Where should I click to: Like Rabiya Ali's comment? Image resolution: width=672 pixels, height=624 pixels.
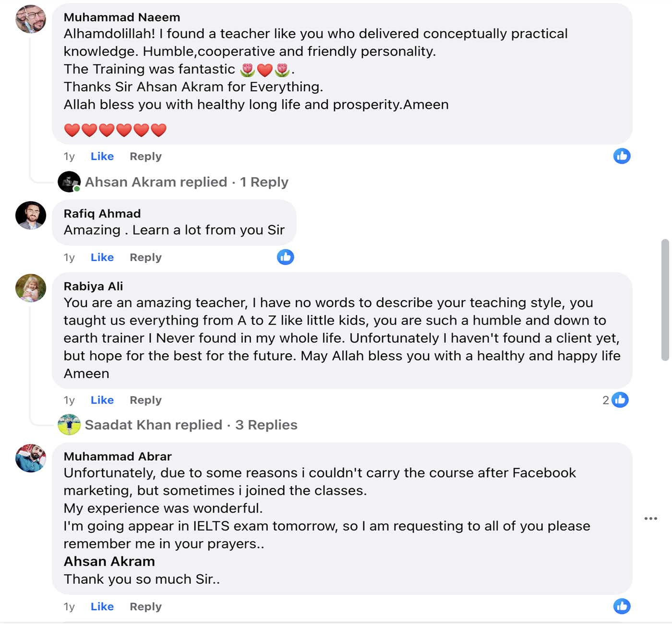[x=102, y=400]
